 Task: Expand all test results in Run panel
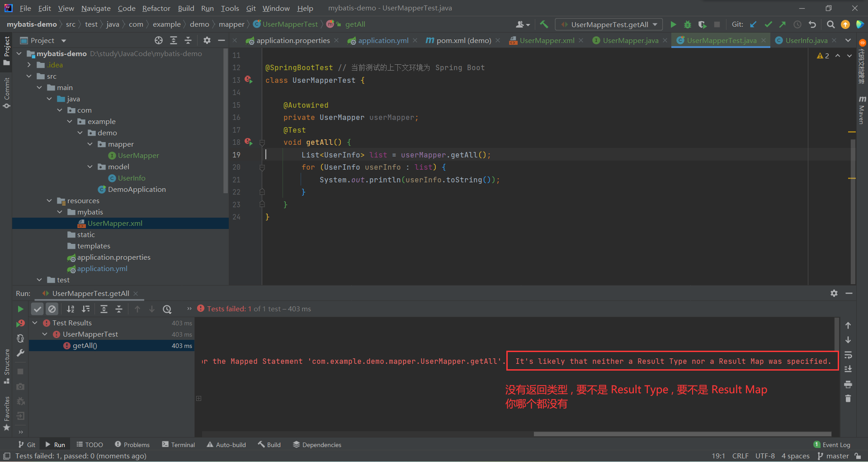[x=104, y=309]
